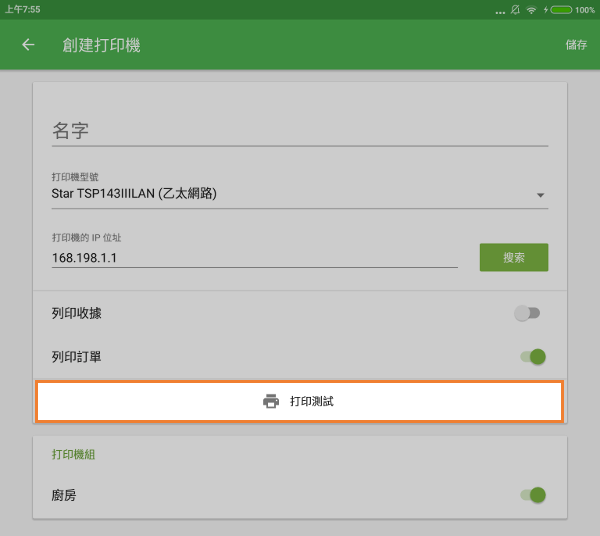Tap the three-dots status bar indicator
Viewport: 600px width, 536px height.
point(500,13)
